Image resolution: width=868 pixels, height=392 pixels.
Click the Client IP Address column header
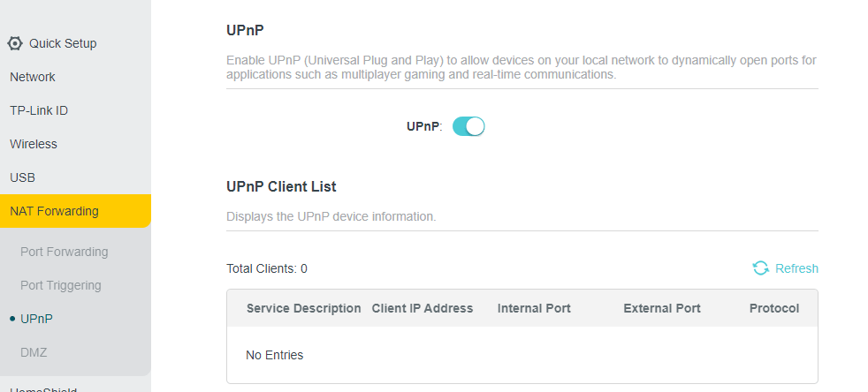point(423,308)
